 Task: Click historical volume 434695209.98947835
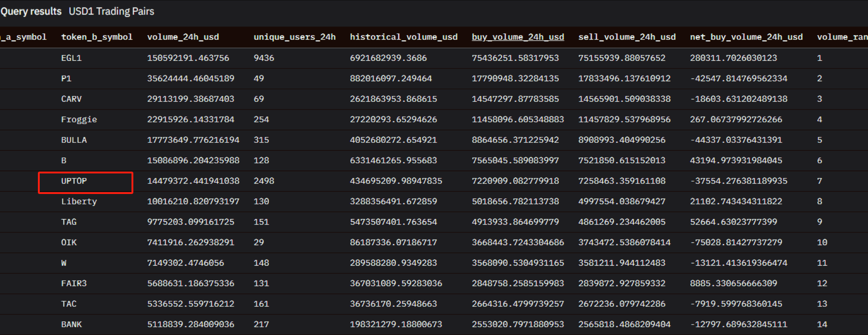pyautogui.click(x=396, y=181)
